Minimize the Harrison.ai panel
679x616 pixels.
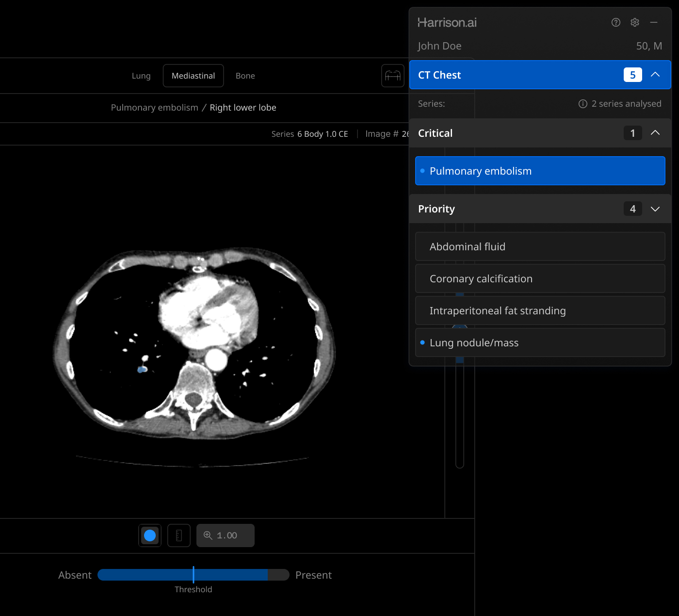point(654,22)
